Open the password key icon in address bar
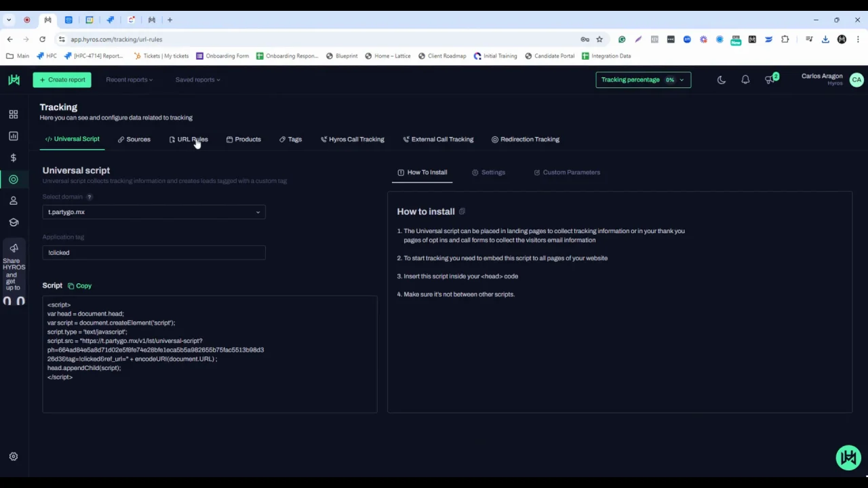 tap(585, 39)
